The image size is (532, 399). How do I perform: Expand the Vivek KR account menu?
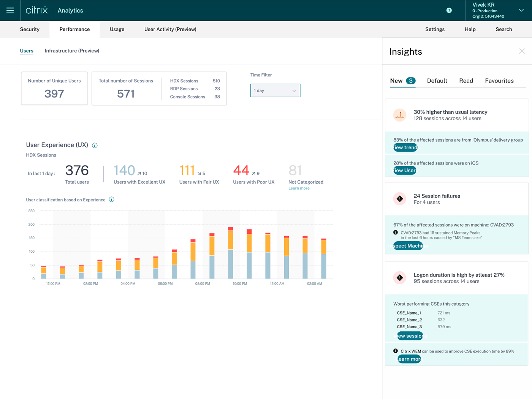click(x=521, y=10)
